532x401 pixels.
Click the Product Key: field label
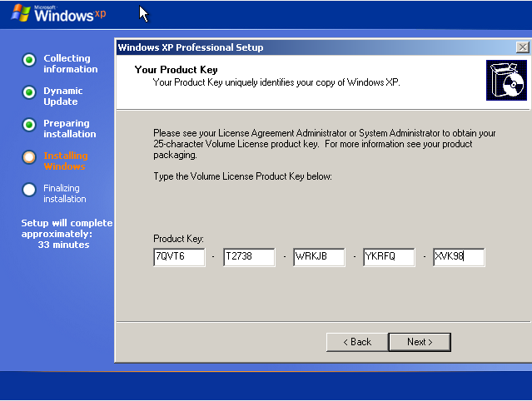point(178,239)
